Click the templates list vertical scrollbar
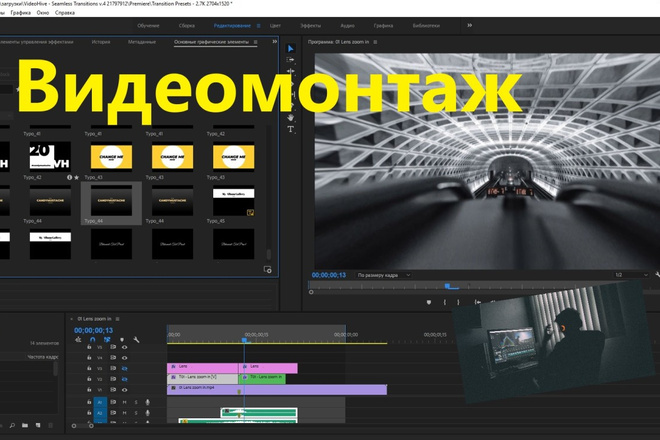 coord(269,254)
